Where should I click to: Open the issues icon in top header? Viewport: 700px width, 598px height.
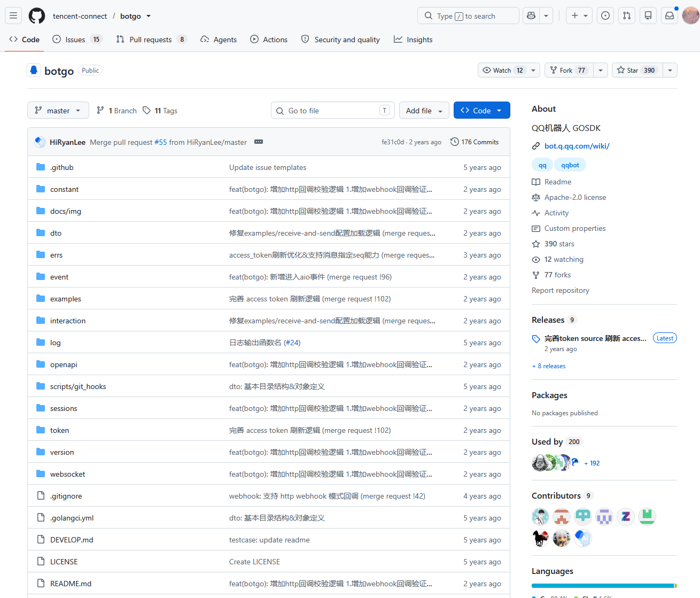pyautogui.click(x=605, y=15)
